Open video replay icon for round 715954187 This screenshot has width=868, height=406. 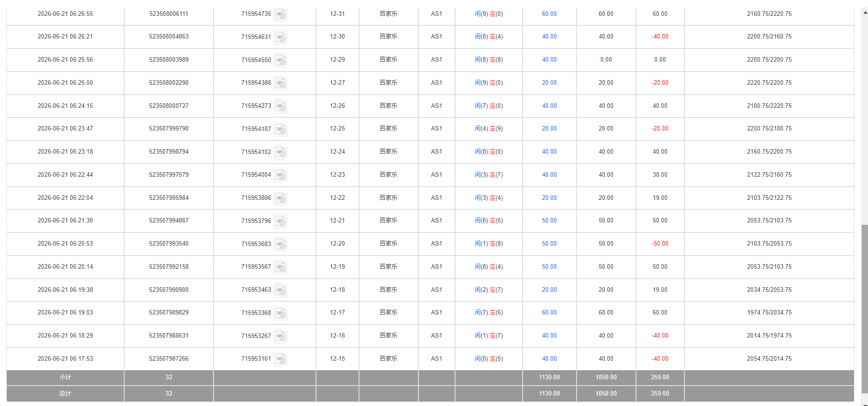tap(281, 129)
